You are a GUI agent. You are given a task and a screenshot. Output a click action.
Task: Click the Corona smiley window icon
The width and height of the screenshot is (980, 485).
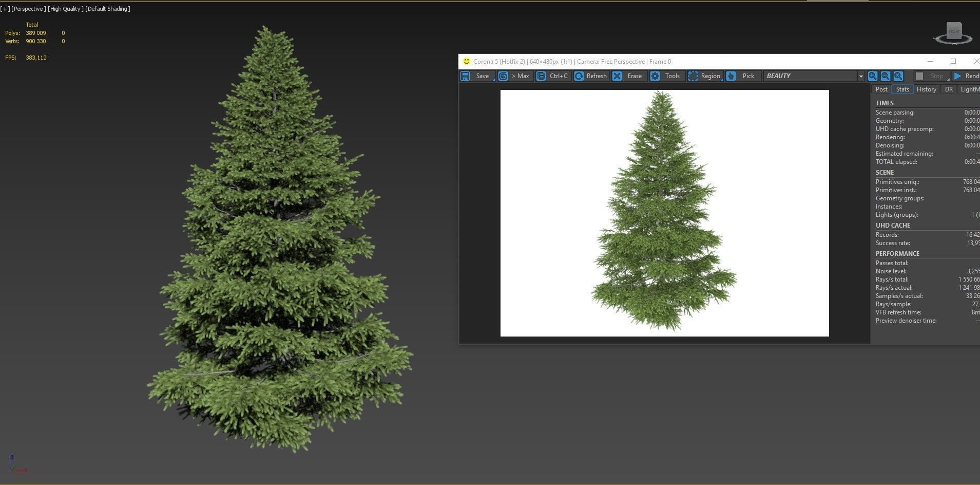point(466,61)
